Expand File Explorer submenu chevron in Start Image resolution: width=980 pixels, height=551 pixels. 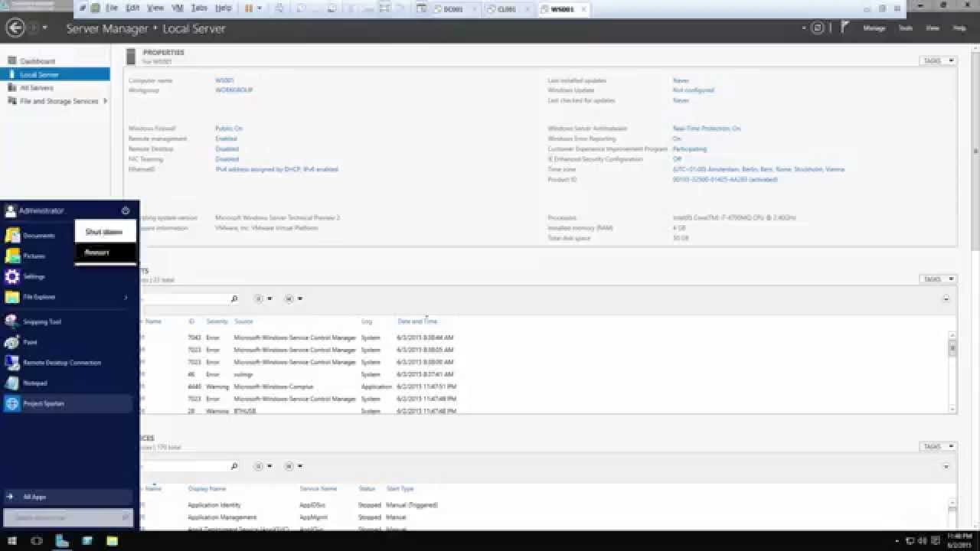click(126, 297)
